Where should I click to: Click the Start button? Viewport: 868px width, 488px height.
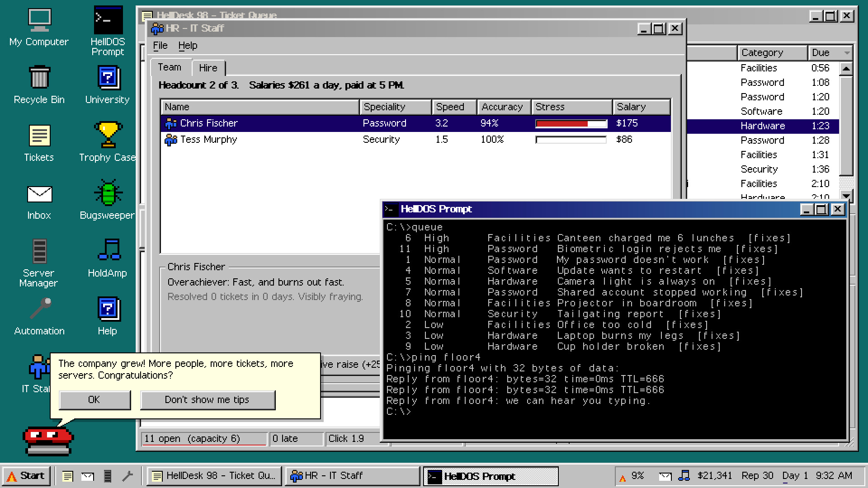tap(26, 476)
